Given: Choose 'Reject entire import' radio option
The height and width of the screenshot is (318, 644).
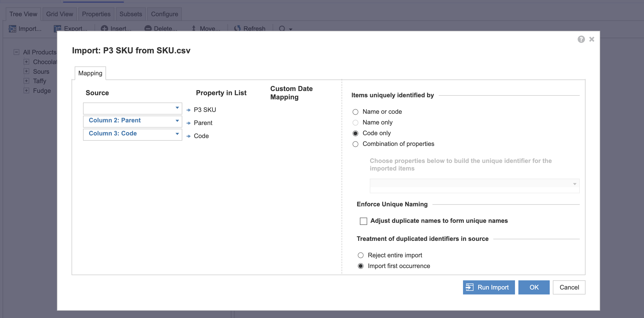Looking at the screenshot, I should 361,255.
